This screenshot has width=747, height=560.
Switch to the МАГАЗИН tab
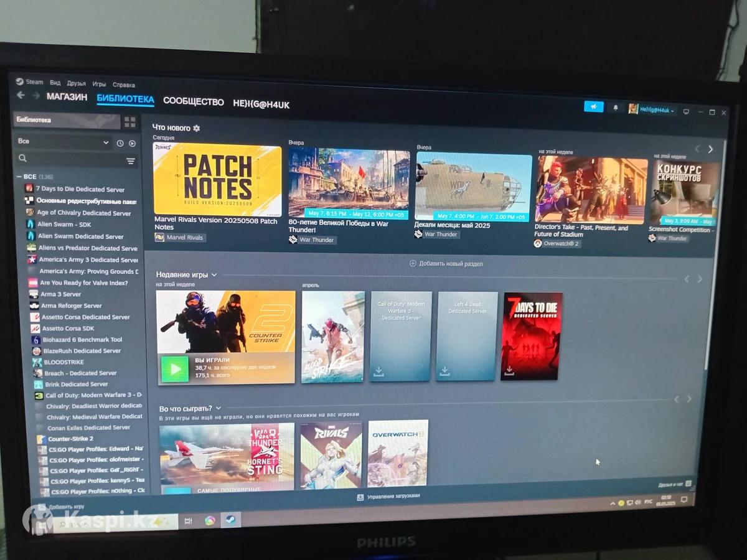(x=67, y=97)
